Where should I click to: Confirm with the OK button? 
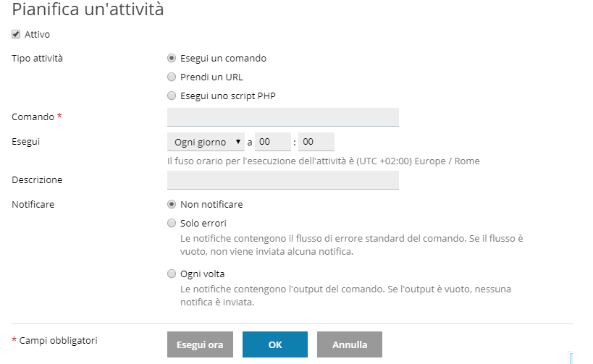tap(274, 344)
